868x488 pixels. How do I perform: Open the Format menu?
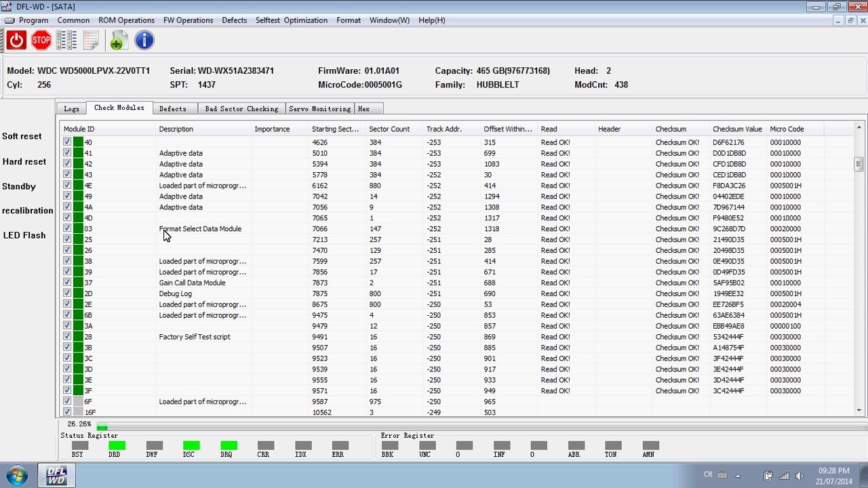pos(349,20)
